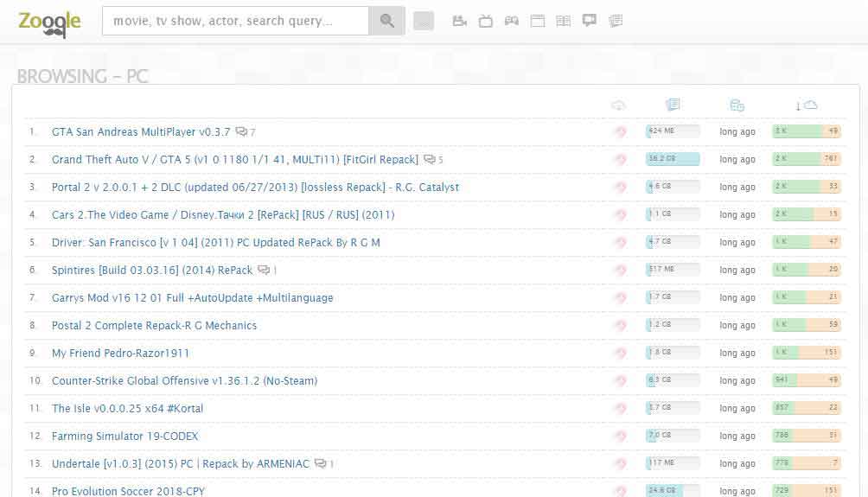Focus the movie, tv show search field
This screenshot has width=868, height=497.
235,21
